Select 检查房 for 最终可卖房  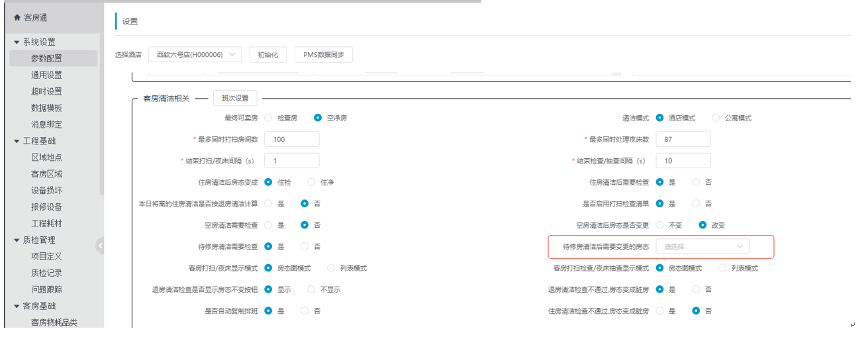point(268,118)
